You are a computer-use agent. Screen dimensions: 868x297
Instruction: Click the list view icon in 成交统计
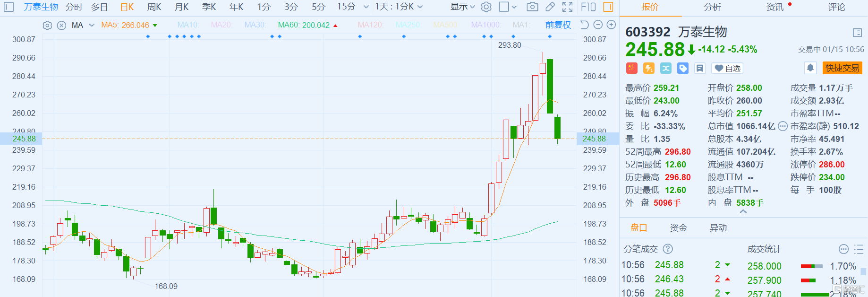pos(859,249)
